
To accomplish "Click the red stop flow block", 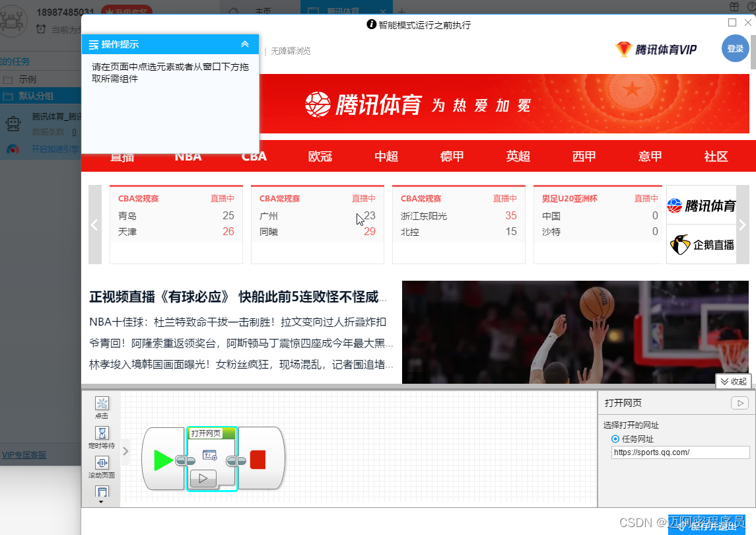I will point(258,460).
